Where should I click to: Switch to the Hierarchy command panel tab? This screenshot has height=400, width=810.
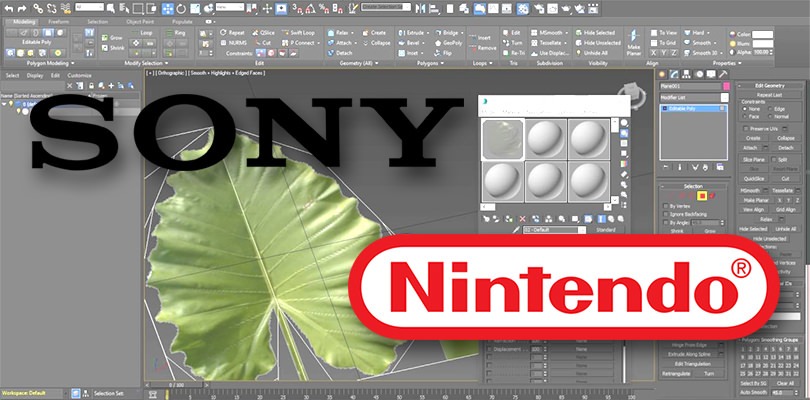point(687,74)
